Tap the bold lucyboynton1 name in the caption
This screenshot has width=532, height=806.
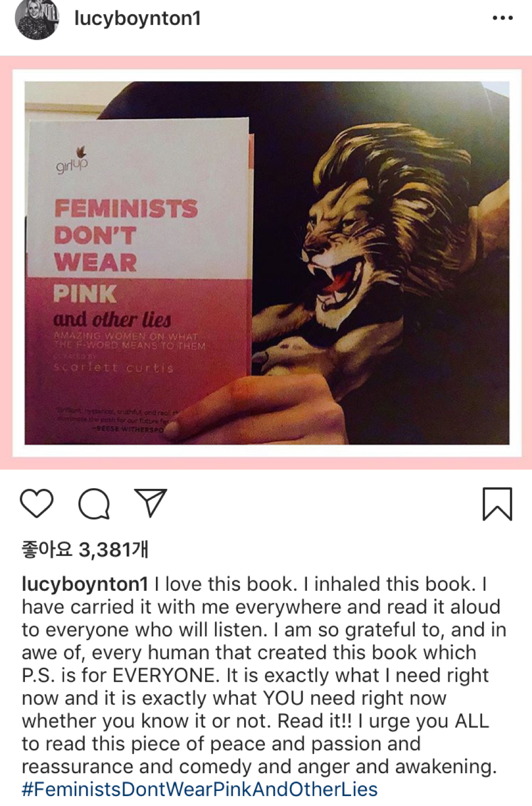pos(85,584)
